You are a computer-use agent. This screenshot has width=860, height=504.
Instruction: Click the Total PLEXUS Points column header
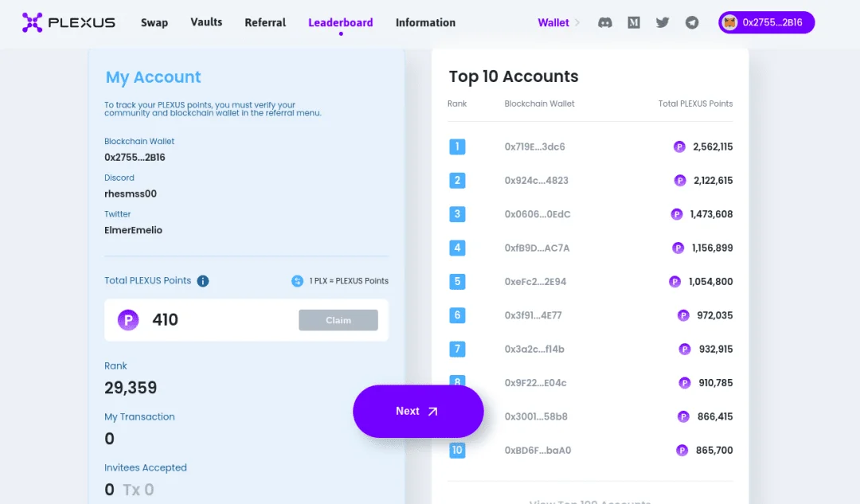tap(695, 104)
